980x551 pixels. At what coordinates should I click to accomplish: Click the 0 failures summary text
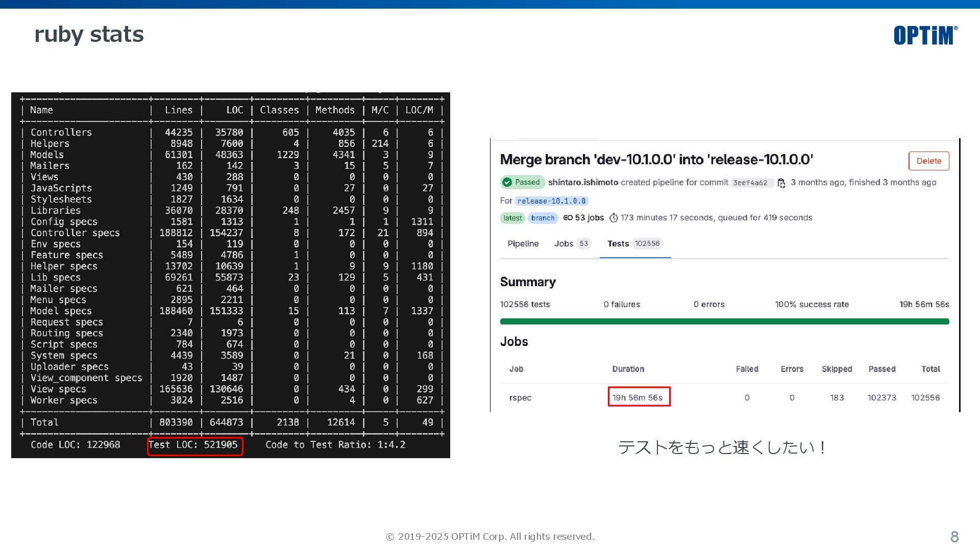(x=622, y=304)
